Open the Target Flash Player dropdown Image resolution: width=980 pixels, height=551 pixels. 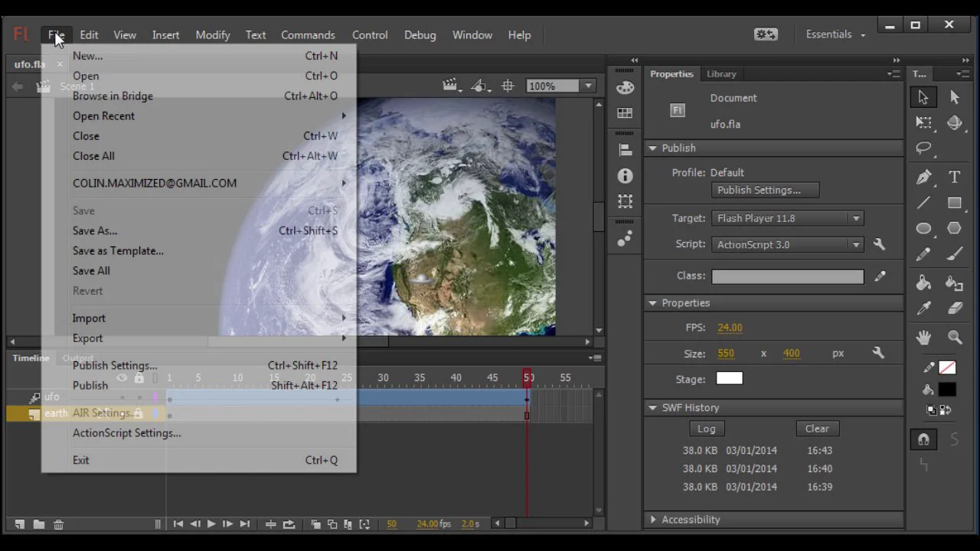(788, 219)
